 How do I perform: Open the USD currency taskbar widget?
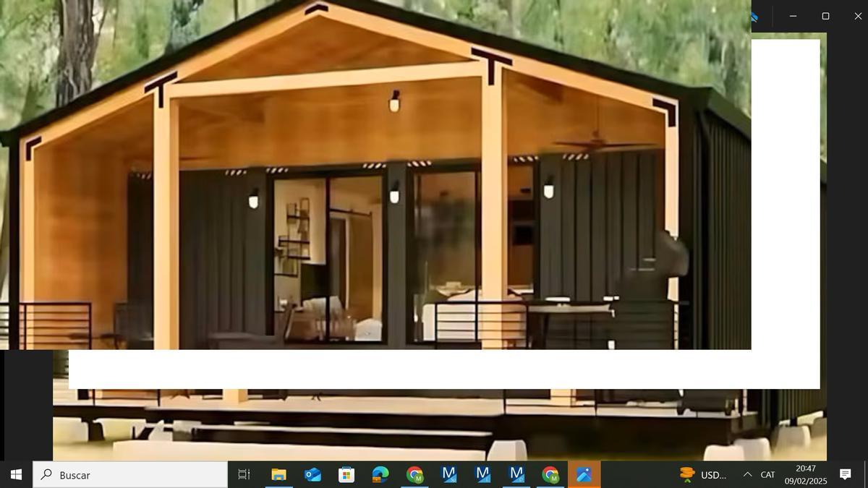[703, 474]
